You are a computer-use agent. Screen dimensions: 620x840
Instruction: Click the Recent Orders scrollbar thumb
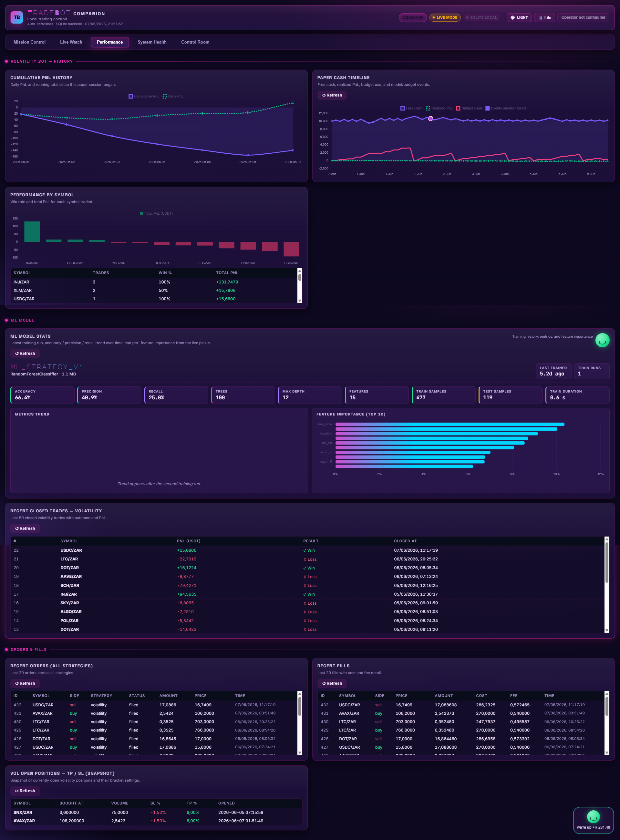(299, 706)
